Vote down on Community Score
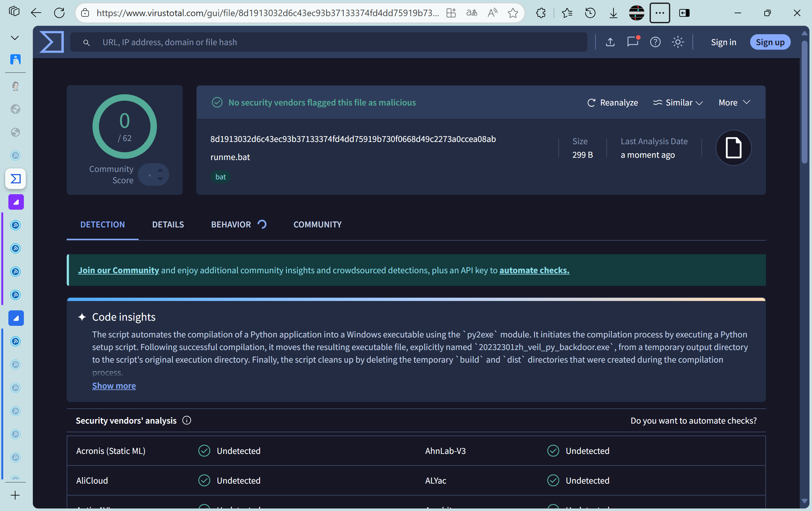Viewport: 812px width, 511px height. [x=160, y=179]
